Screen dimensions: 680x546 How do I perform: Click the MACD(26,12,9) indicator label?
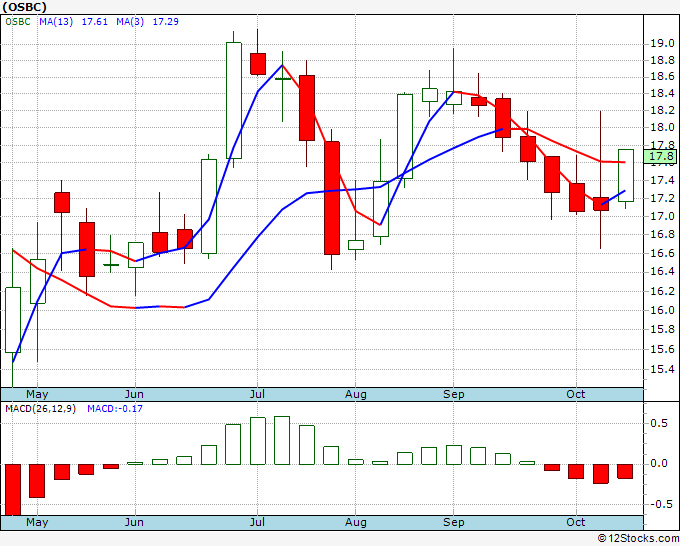(40, 409)
